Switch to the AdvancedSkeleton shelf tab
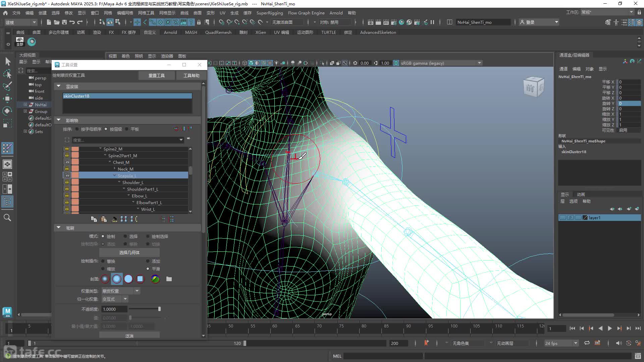Viewport: 644px width, 362px height. pyautogui.click(x=378, y=32)
